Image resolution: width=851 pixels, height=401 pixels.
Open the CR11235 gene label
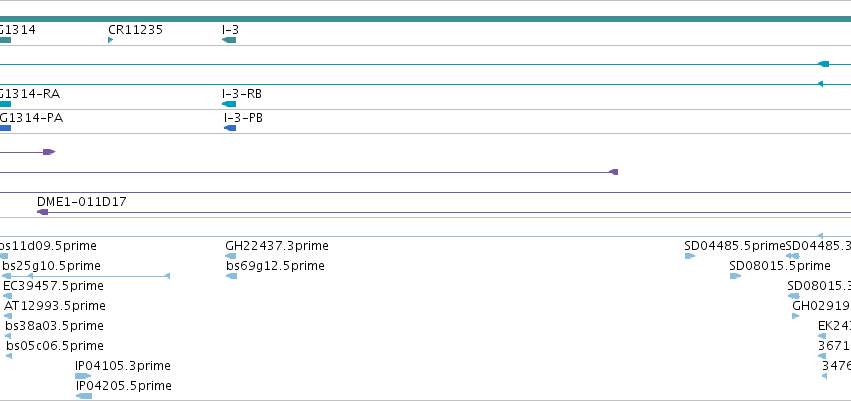coord(136,29)
